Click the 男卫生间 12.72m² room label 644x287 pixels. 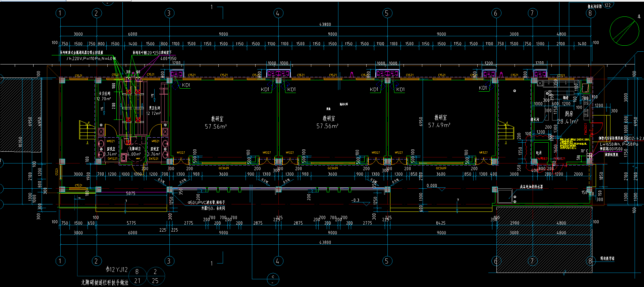pos(154,111)
